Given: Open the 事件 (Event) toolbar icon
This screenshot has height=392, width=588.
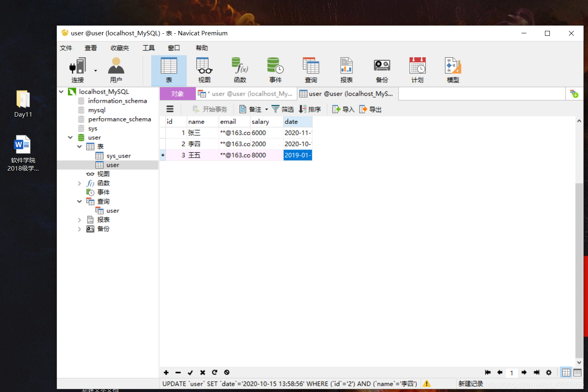Looking at the screenshot, I should tap(275, 70).
